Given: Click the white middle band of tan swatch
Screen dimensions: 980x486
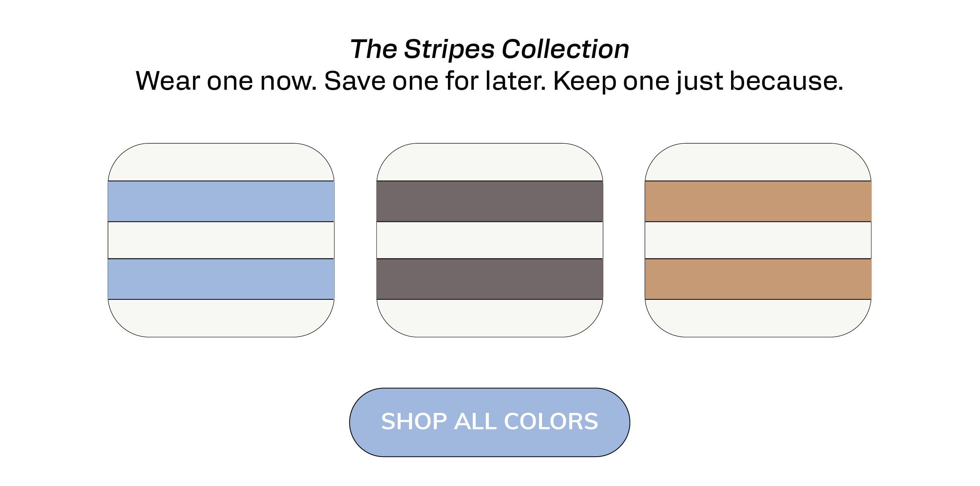Looking at the screenshot, I should (x=758, y=240).
